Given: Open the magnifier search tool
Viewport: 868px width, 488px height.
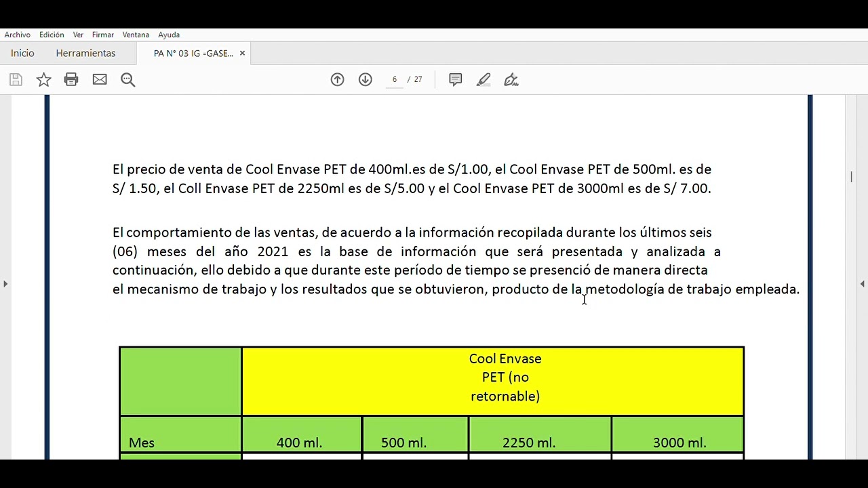Looking at the screenshot, I should point(128,80).
